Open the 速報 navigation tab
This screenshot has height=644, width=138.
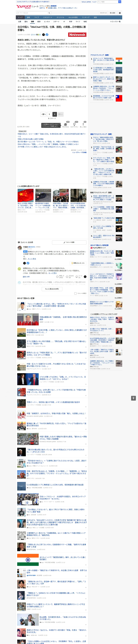point(28,17)
